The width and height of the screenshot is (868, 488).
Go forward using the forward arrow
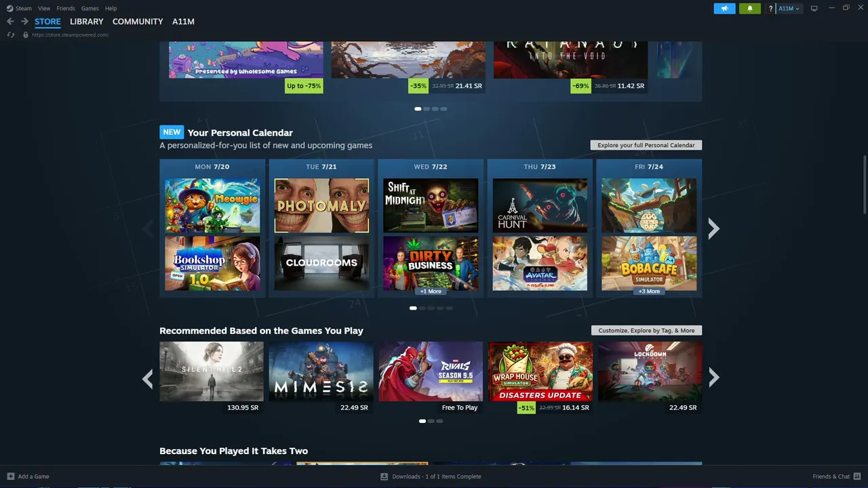pos(24,22)
